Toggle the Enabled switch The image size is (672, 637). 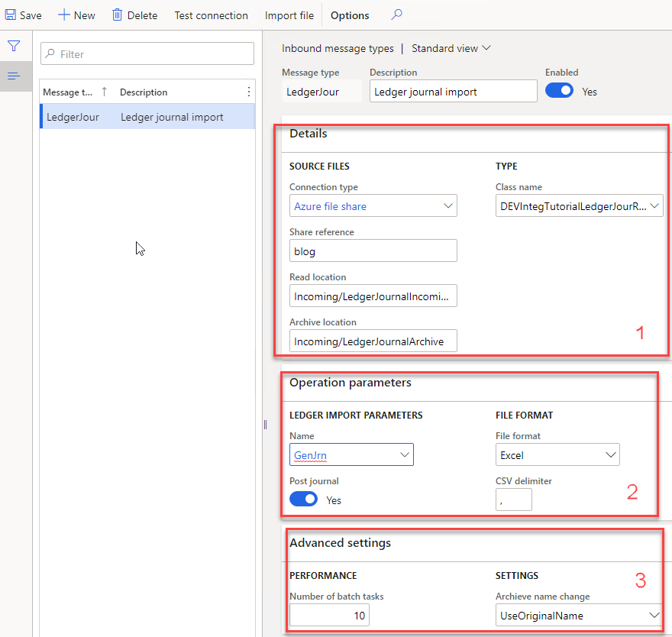coord(559,91)
